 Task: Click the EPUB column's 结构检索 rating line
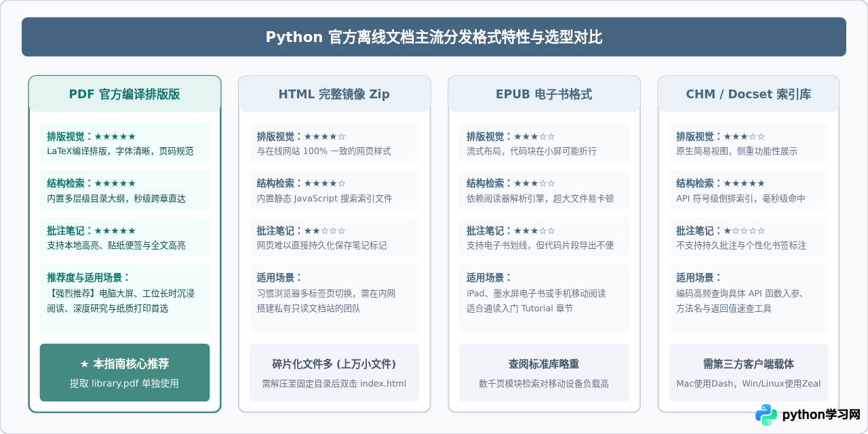click(511, 183)
